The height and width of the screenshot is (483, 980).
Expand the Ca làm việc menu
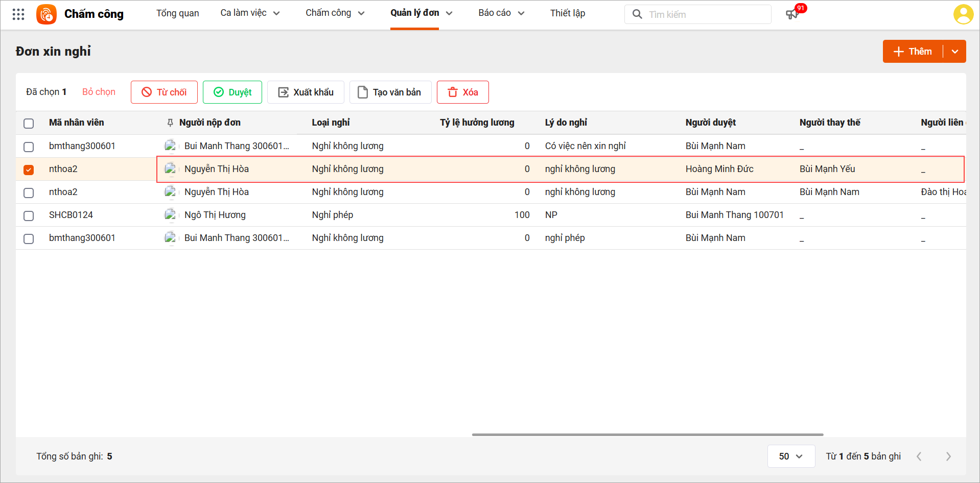[x=250, y=13]
